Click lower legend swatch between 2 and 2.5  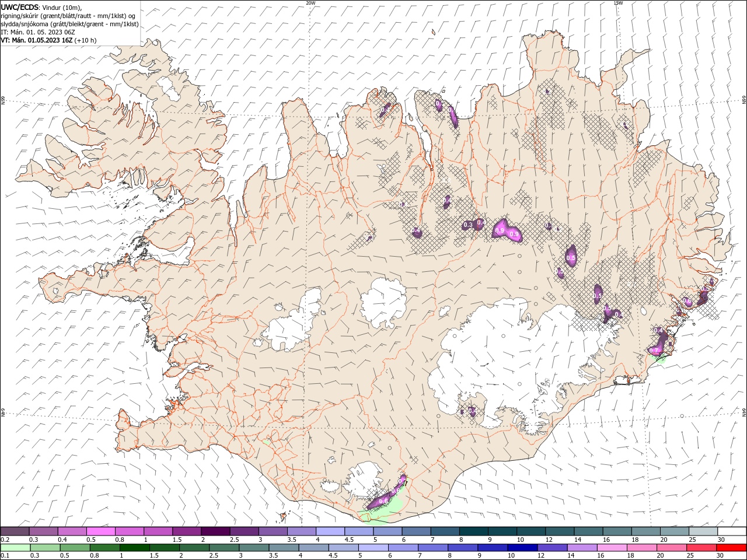194,548
